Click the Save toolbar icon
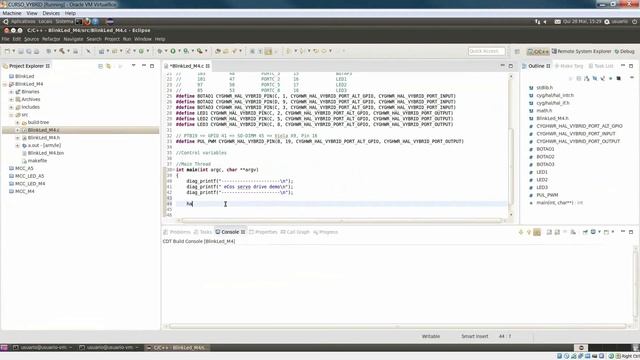 pos(21,51)
